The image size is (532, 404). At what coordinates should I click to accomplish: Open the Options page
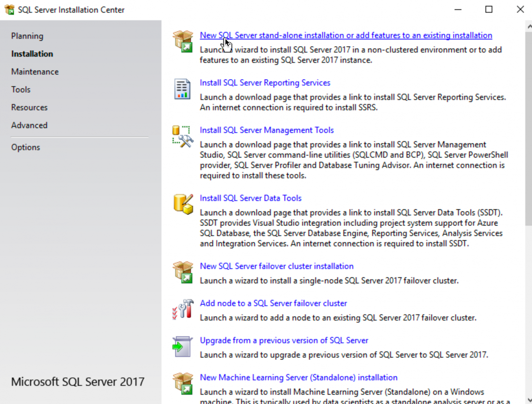(x=25, y=147)
